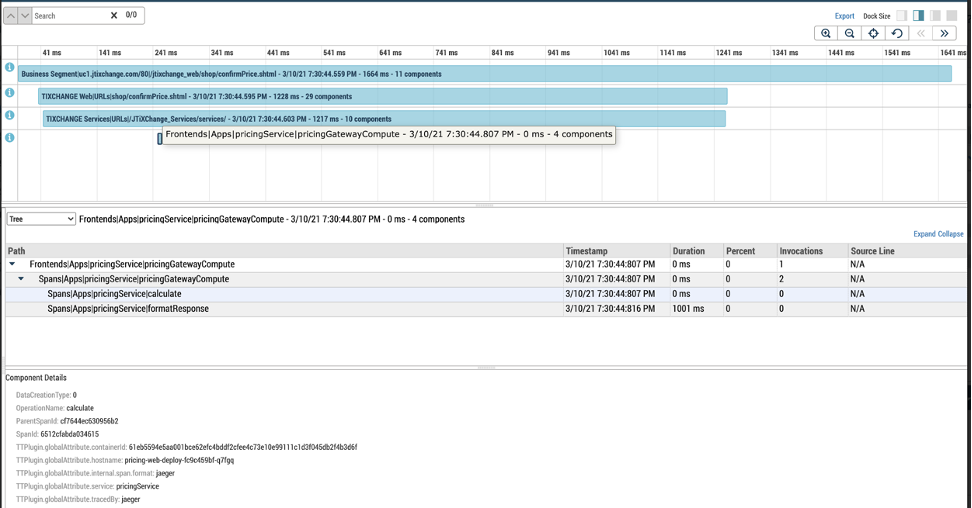The image size is (972, 508).
Task: Click the Timestamp column header
Action: pyautogui.click(x=586, y=251)
